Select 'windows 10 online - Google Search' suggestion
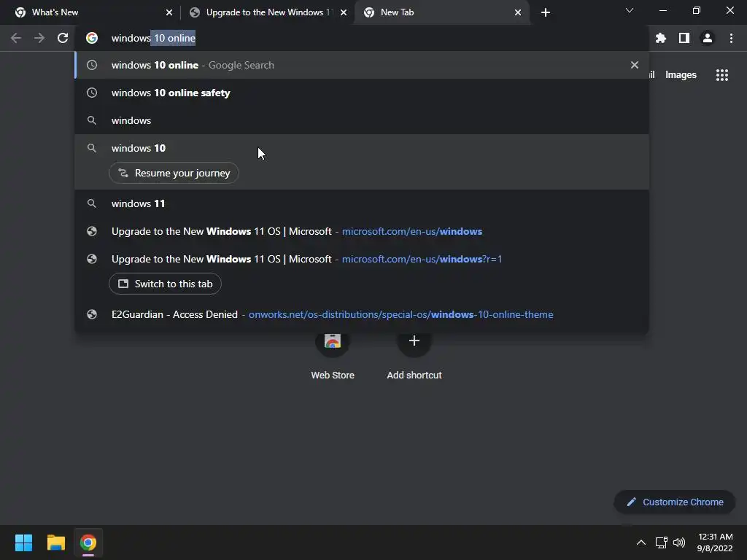Screen dimensions: 747x560 pos(362,65)
